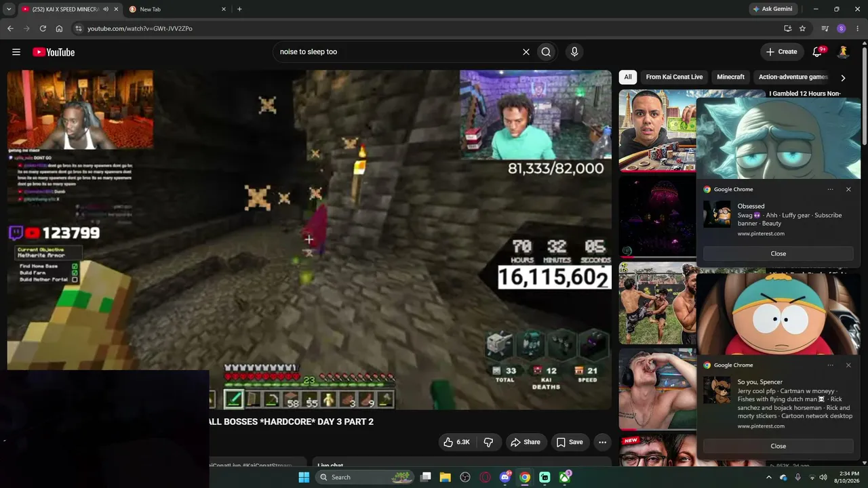This screenshot has height=488, width=868.
Task: Click the Create button
Action: click(781, 52)
